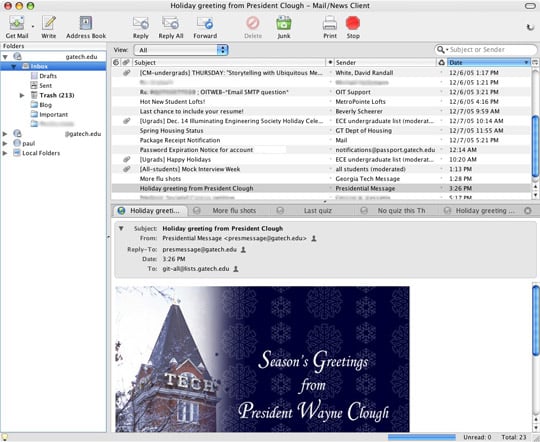Toggle read status of Hot New Student Lofts!
This screenshot has width=540, height=442.
[330, 102]
